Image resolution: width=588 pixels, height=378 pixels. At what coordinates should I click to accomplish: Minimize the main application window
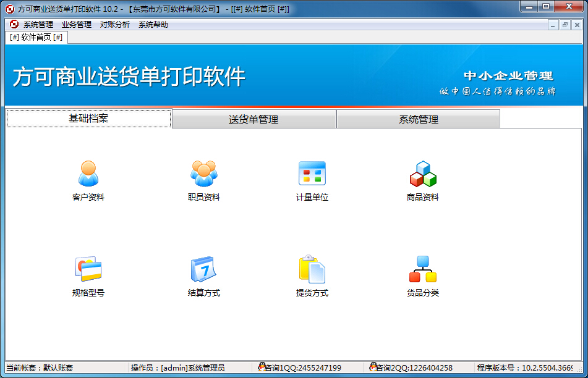tap(529, 7)
